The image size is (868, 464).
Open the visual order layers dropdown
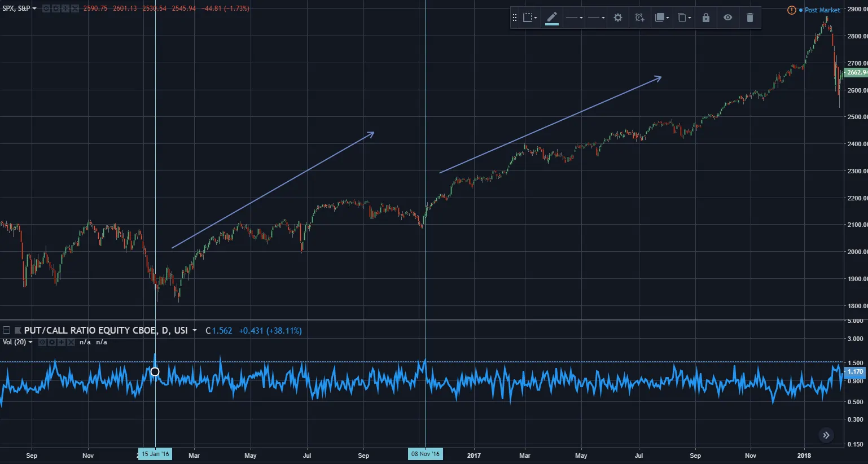pos(662,17)
